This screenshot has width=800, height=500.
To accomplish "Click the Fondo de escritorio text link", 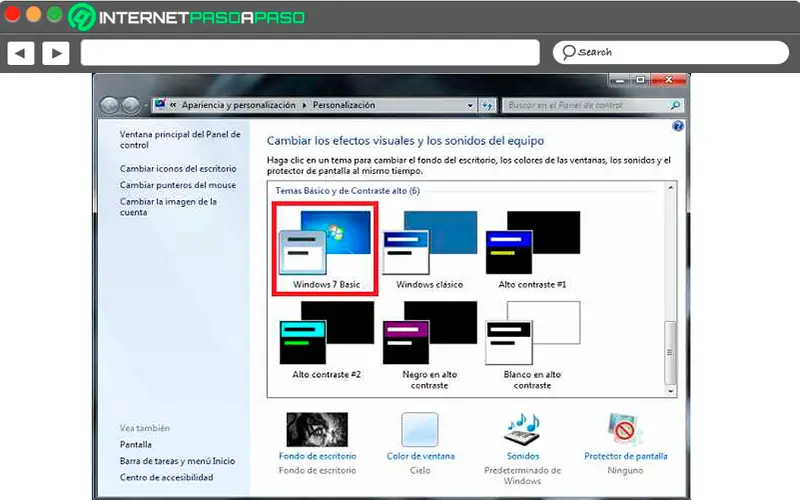I will click(317, 456).
